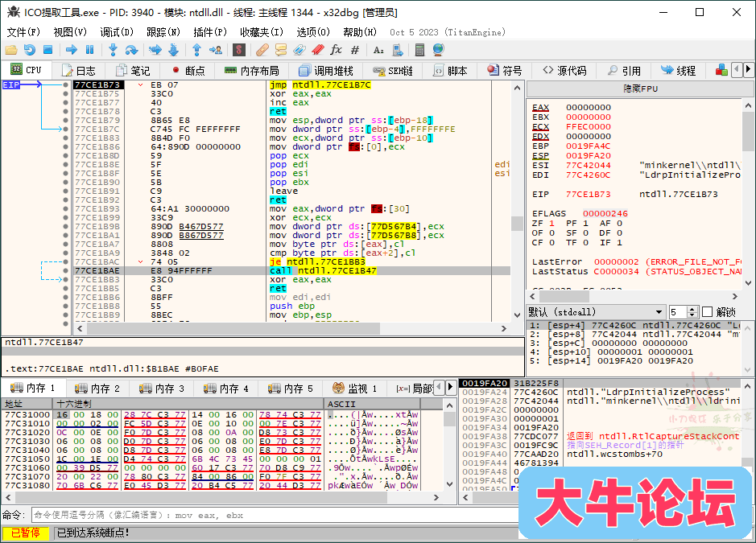The height and width of the screenshot is (543, 756).
Task: Open labels list with blue tags icon
Action: 300,50
